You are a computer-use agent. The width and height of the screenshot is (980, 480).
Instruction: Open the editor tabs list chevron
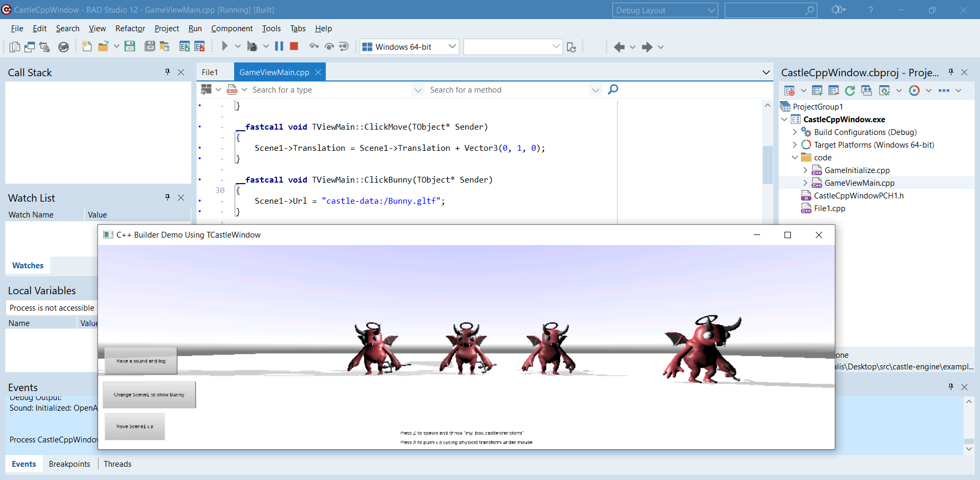pos(766,73)
